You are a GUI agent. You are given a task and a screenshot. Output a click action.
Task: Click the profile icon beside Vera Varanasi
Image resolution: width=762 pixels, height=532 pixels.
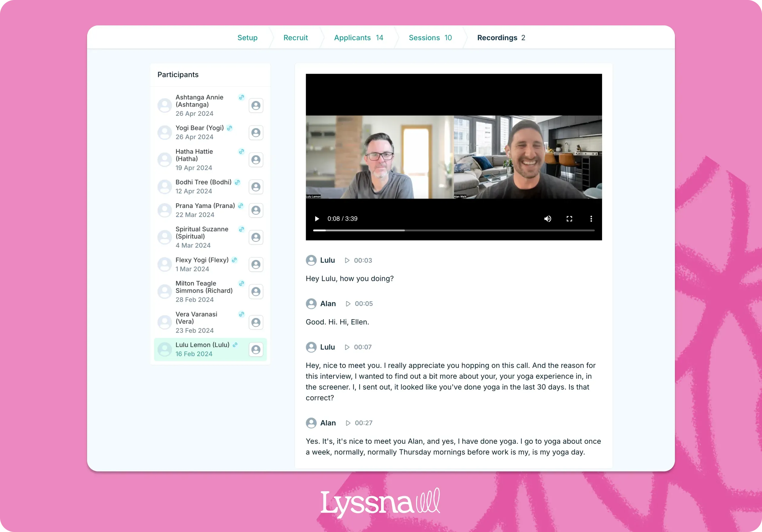[x=256, y=322]
